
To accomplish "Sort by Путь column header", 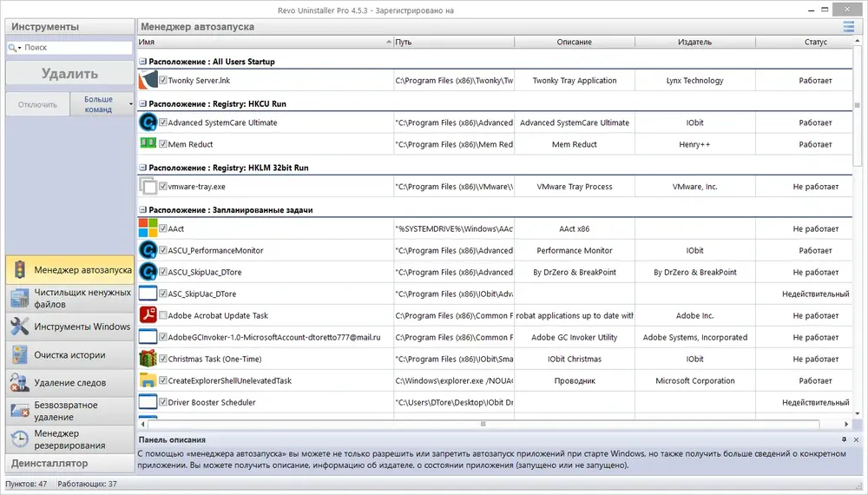I will tap(454, 42).
